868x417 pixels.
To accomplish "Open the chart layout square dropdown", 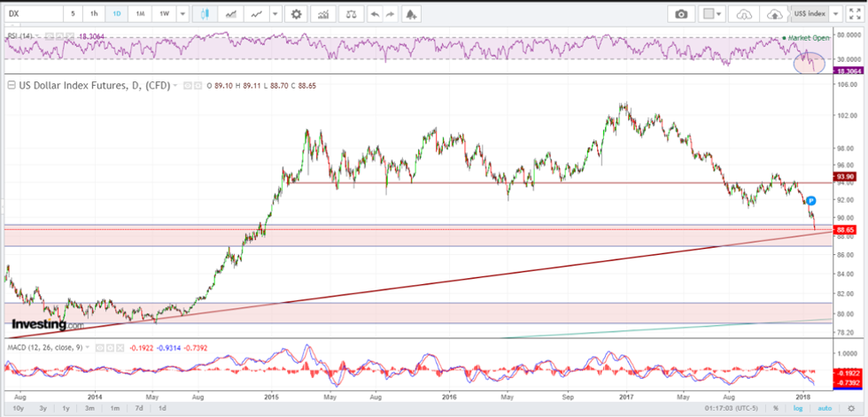I will (712, 14).
